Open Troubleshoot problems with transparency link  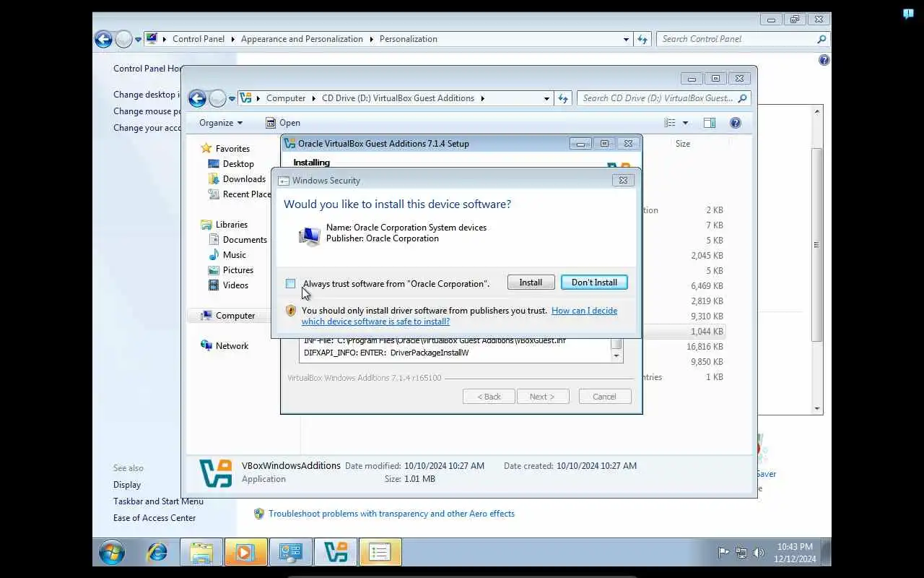(391, 514)
